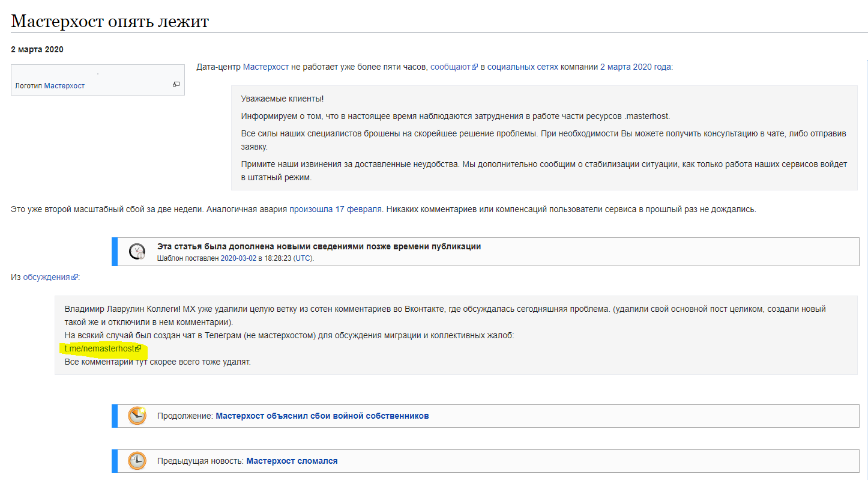
Task: Open 'Мастерхост сломался' previous news link
Action: pyautogui.click(x=292, y=461)
